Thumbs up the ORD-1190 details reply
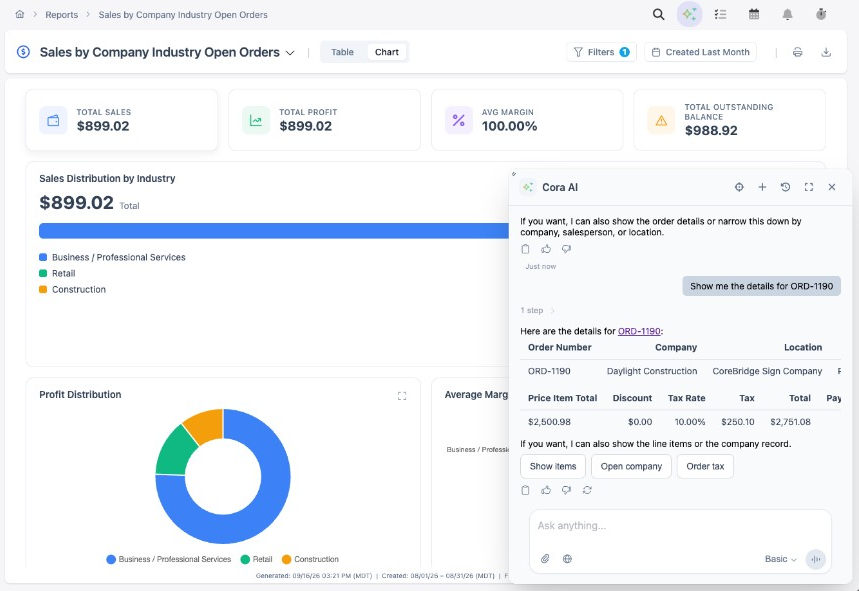Image resolution: width=859 pixels, height=591 pixels. (x=546, y=490)
